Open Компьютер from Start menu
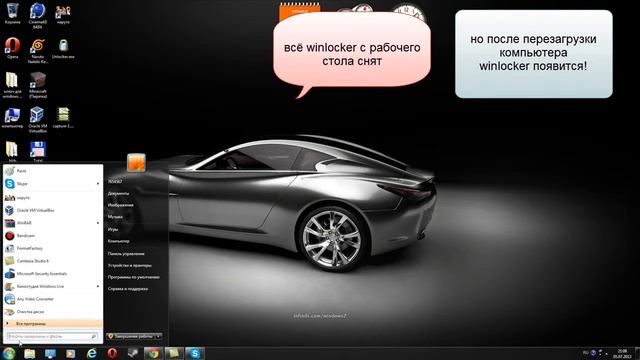The image size is (640, 360). [119, 241]
